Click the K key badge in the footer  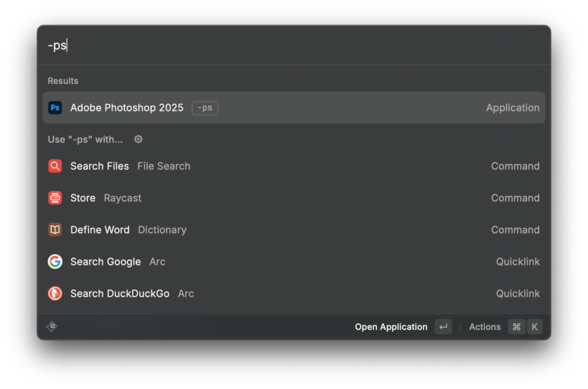click(x=535, y=327)
